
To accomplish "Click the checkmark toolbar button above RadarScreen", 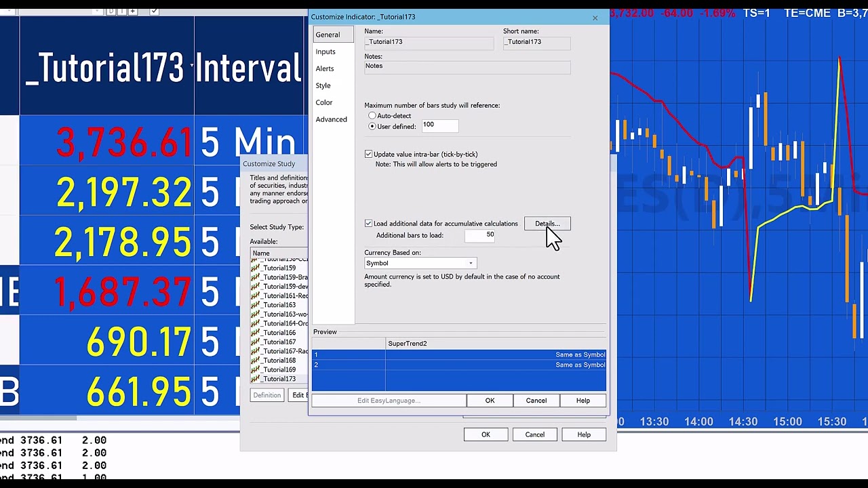I will pyautogui.click(x=155, y=11).
